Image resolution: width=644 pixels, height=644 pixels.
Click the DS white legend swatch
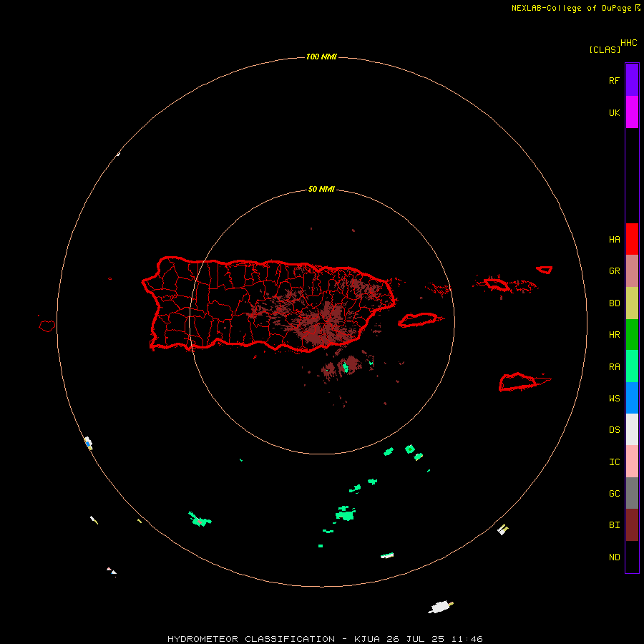(632, 429)
